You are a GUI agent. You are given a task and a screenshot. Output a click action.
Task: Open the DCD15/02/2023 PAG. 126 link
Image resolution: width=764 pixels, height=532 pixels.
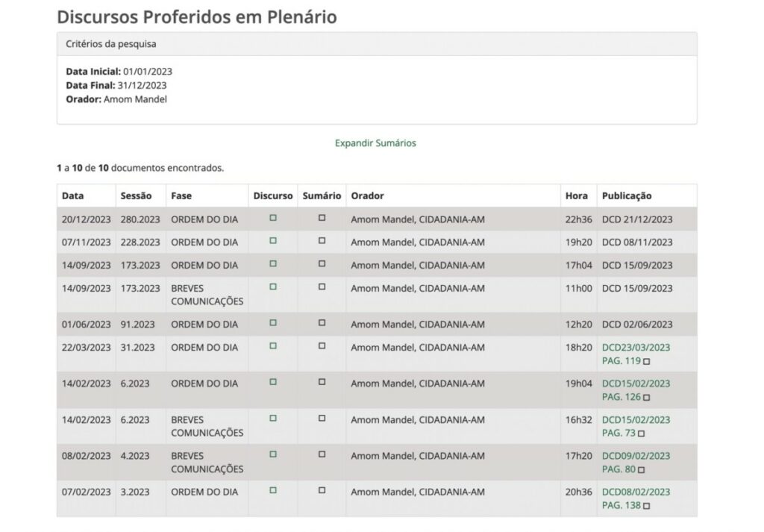636,384
